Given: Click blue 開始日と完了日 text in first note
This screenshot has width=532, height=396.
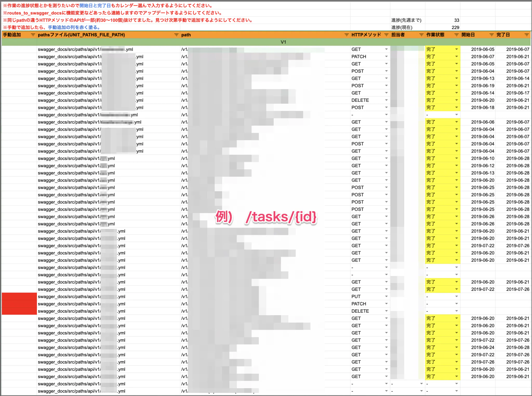Looking at the screenshot, I should click(95, 6).
